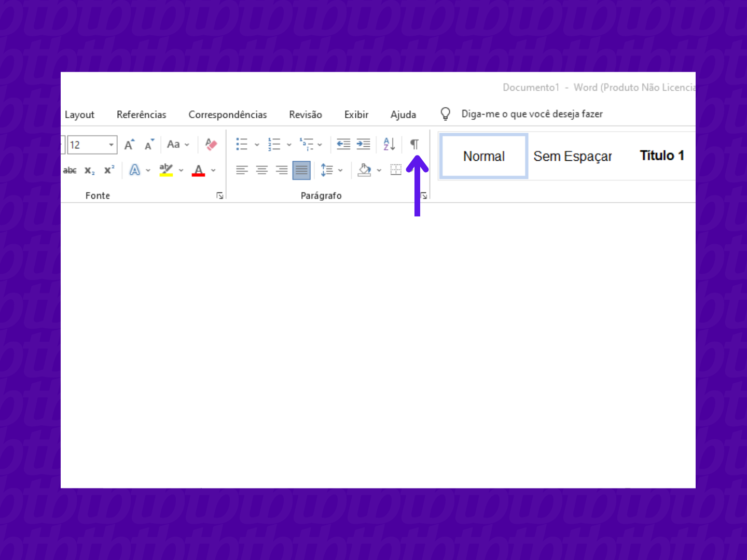Expand the line spacing options arrow

340,170
